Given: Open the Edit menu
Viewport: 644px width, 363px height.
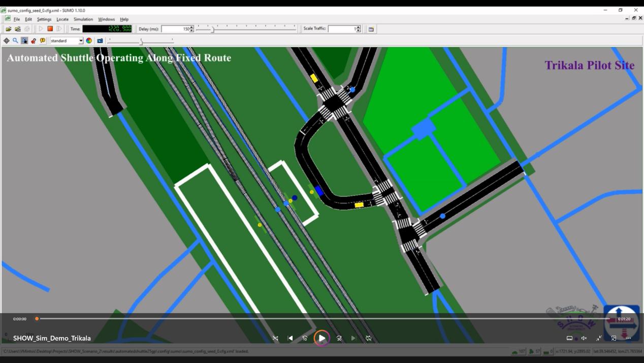Looking at the screenshot, I should pos(28,19).
